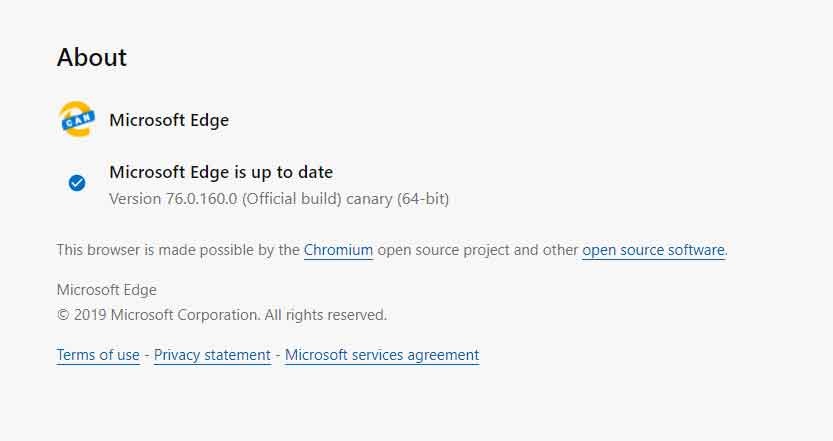Click the About page heading
The height and width of the screenshot is (441, 833).
tap(92, 58)
